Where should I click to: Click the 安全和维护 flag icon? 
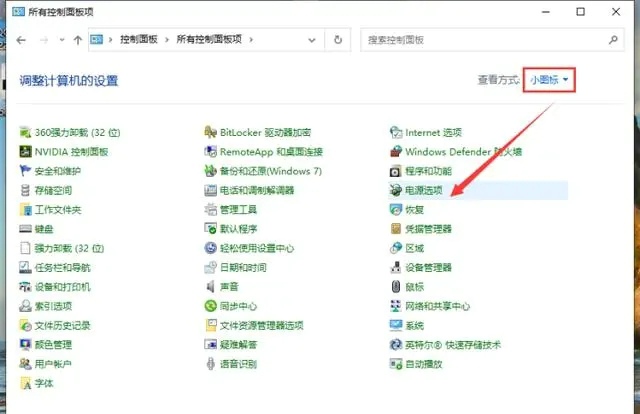[x=25, y=171]
